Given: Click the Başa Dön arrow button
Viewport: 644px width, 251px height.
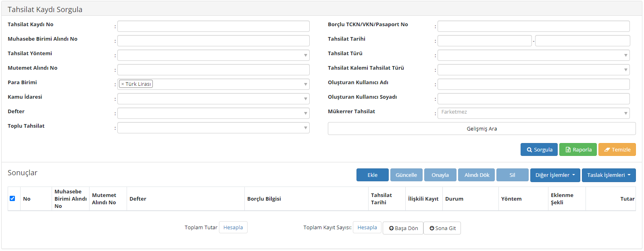Looking at the screenshot, I should point(403,228).
